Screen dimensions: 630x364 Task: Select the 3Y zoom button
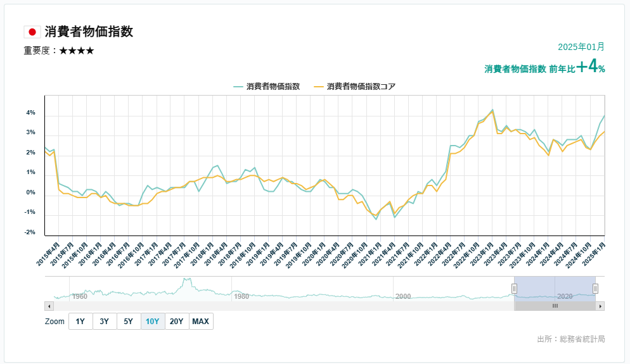coord(105,322)
